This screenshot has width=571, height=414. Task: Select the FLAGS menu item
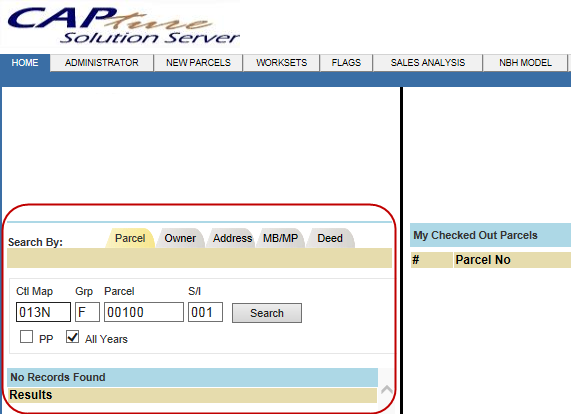[346, 63]
